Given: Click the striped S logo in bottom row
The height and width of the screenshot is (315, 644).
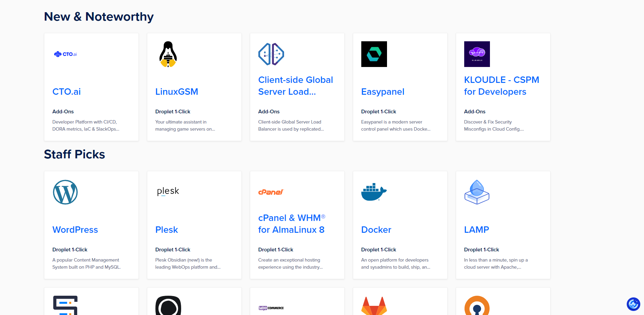Looking at the screenshot, I should tap(65, 306).
